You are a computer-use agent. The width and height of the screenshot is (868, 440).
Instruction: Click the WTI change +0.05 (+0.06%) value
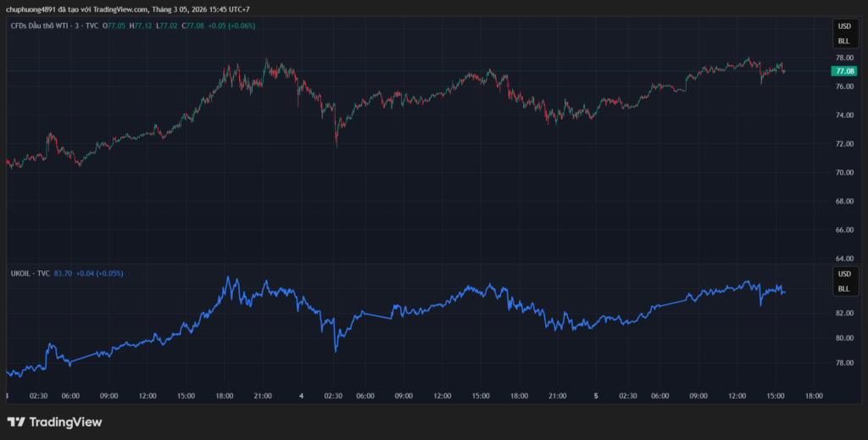coord(232,25)
